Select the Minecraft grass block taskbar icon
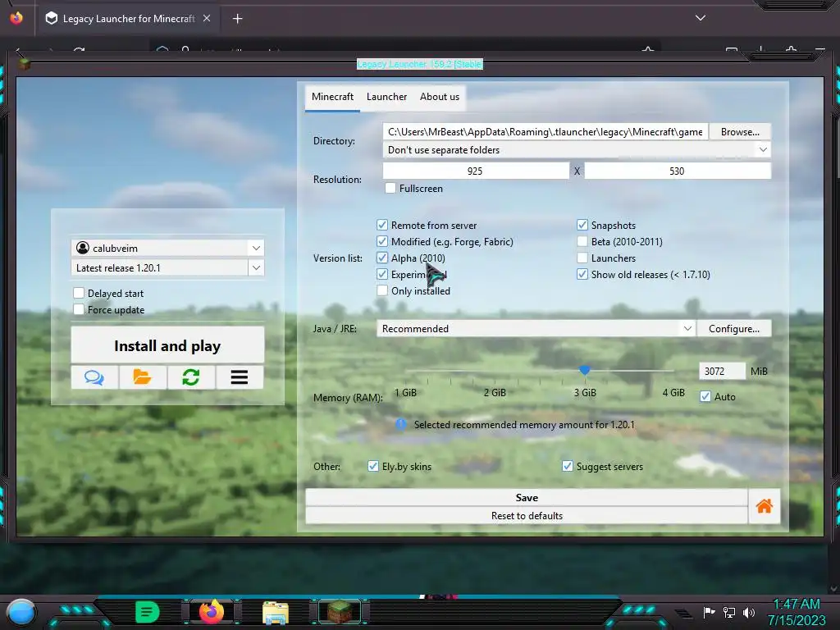This screenshot has height=630, width=840. [x=340, y=612]
